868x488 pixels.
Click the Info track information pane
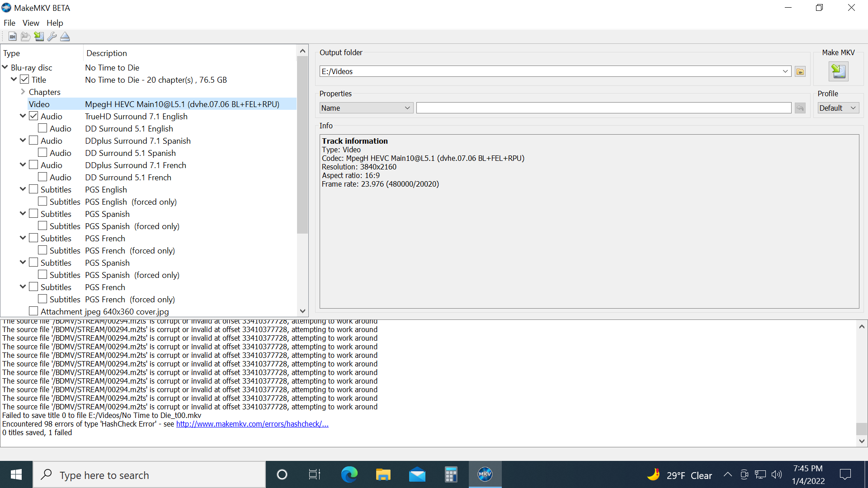(x=589, y=221)
